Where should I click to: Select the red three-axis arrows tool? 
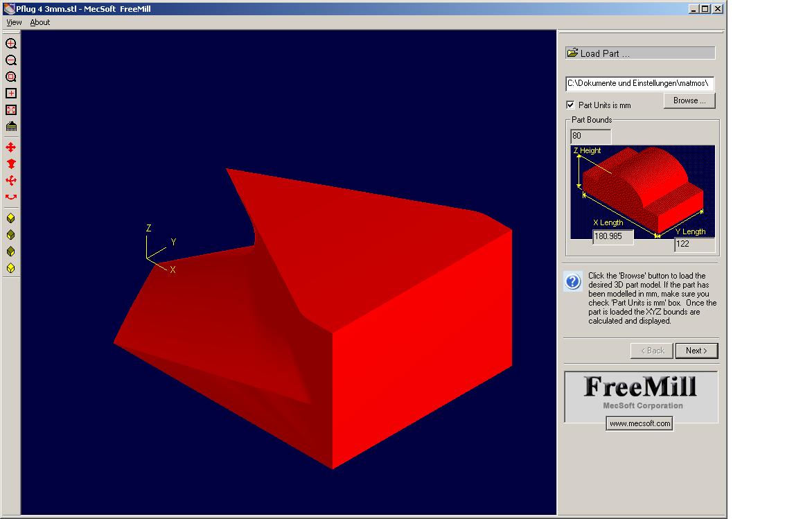click(11, 180)
